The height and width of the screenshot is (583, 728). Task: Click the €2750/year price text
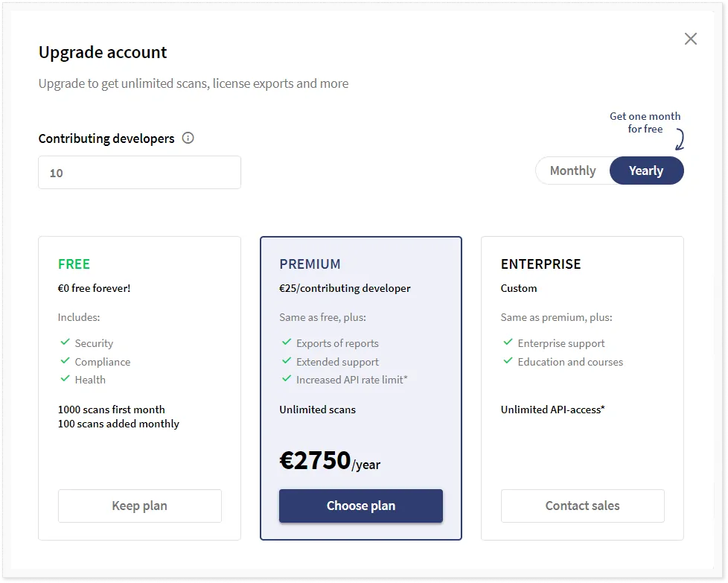click(330, 461)
